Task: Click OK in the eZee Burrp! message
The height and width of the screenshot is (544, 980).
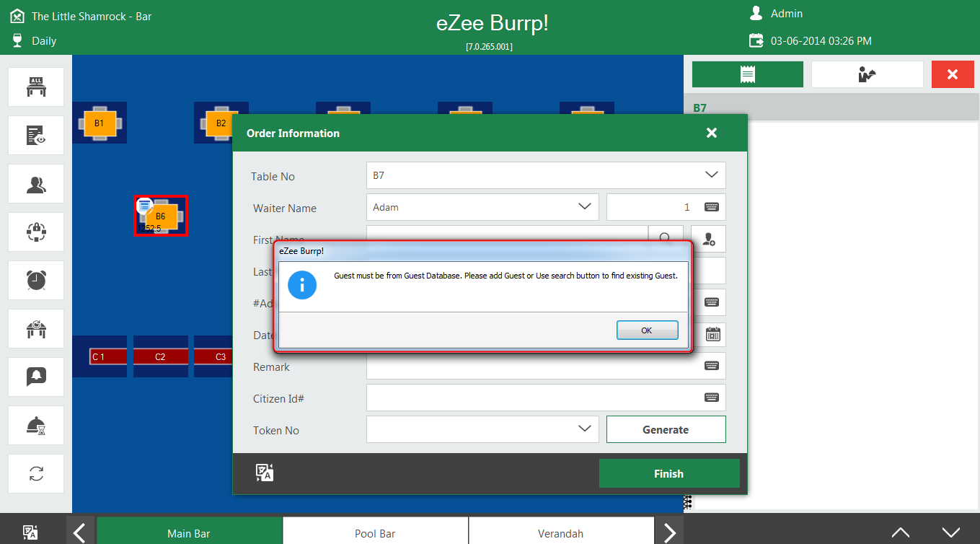Action: tap(647, 330)
